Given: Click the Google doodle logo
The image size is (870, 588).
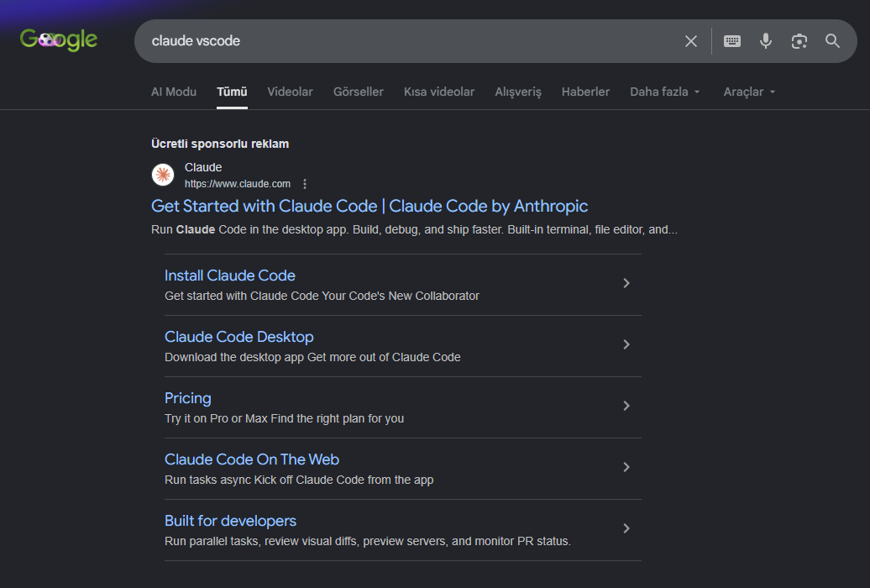Looking at the screenshot, I should 59,40.
